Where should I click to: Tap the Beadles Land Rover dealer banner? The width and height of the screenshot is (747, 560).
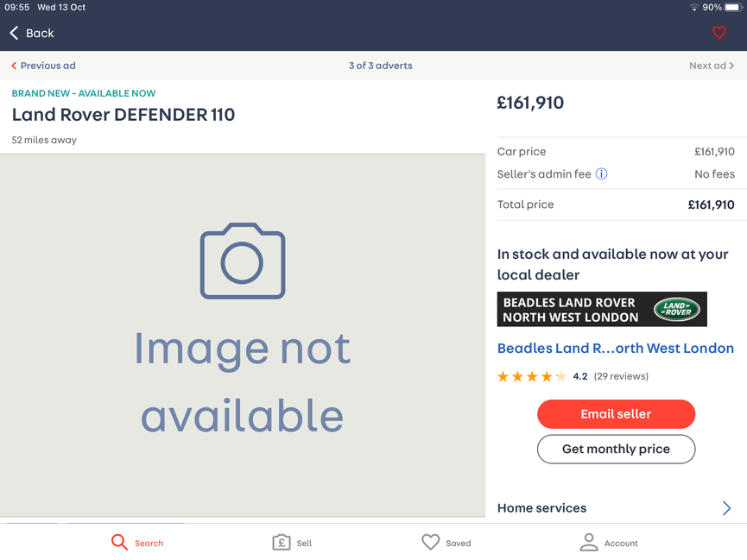coord(602,309)
